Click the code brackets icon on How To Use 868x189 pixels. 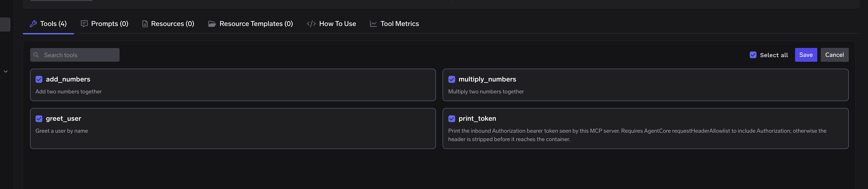pos(311,24)
